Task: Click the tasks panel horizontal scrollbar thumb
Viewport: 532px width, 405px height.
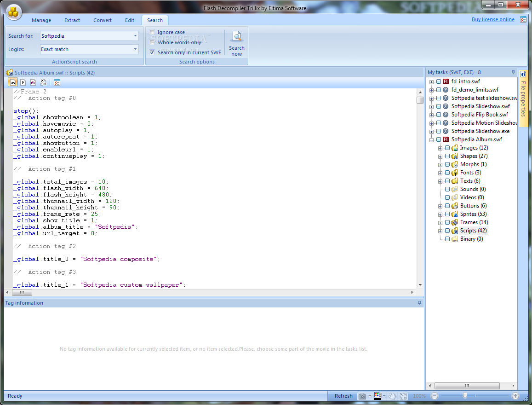Action: (x=467, y=386)
